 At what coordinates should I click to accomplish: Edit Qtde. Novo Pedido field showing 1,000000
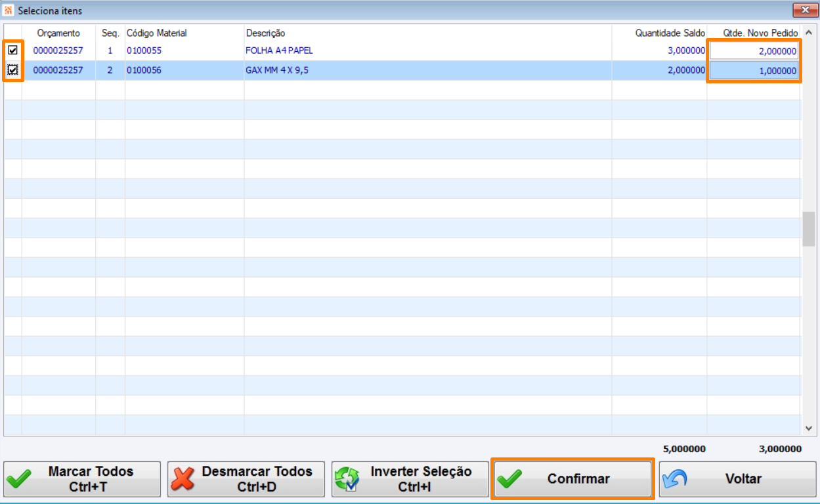tap(754, 71)
